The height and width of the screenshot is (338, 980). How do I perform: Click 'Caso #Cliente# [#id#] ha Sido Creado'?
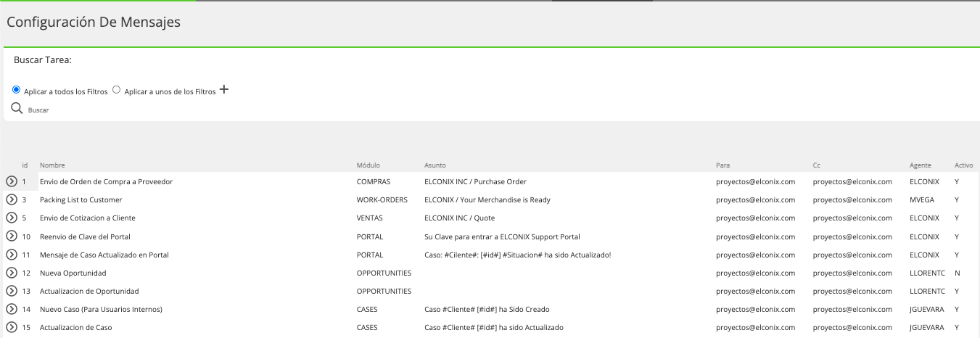coord(488,309)
